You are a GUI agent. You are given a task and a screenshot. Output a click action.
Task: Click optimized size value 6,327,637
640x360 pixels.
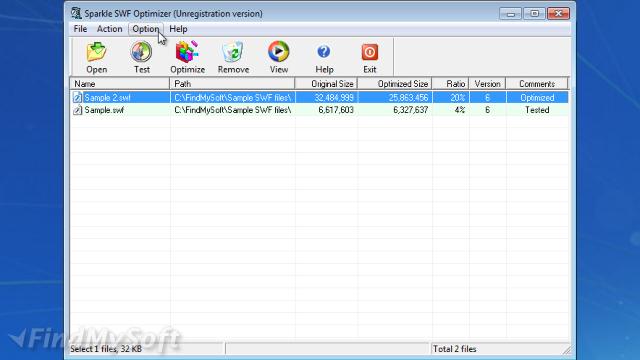(x=411, y=110)
